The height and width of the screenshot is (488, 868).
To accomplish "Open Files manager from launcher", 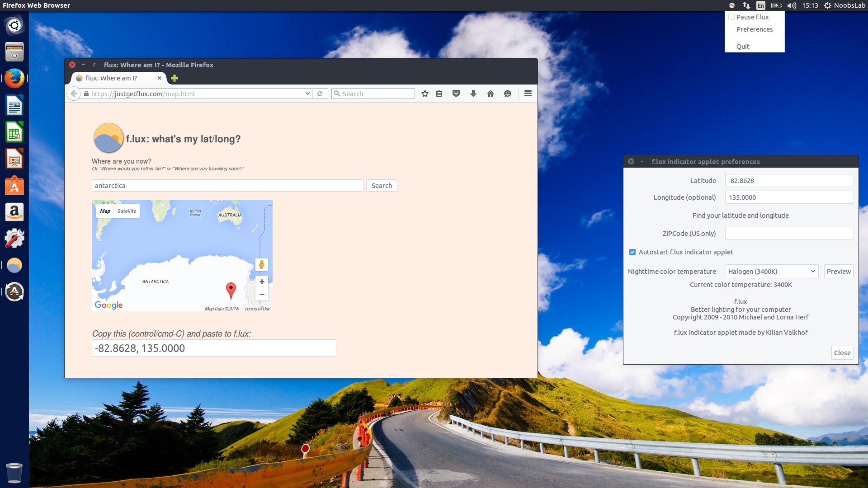I will pyautogui.click(x=14, y=52).
